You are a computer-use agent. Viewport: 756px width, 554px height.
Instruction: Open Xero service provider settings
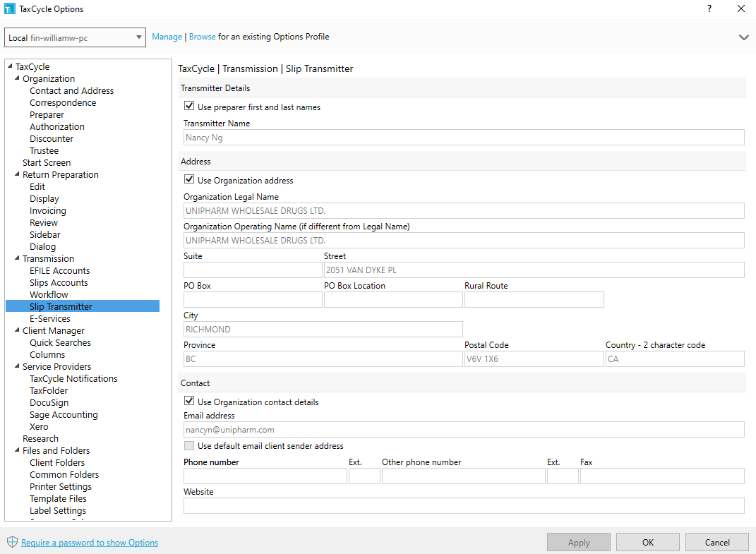39,426
